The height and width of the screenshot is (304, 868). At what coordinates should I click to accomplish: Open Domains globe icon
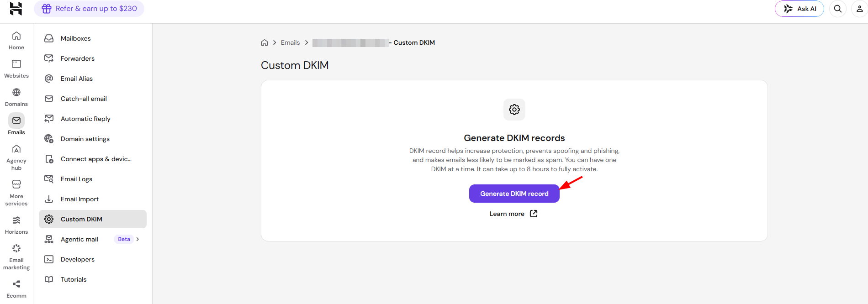16,92
